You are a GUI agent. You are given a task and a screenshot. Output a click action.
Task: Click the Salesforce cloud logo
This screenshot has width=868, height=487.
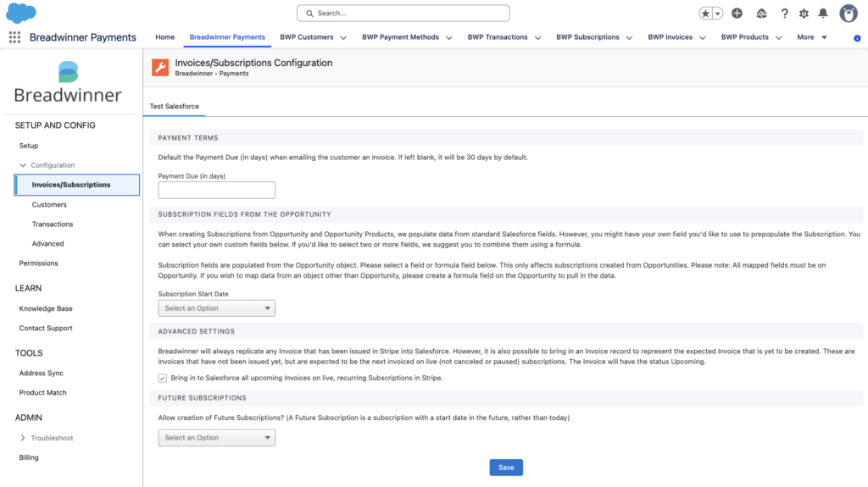point(21,13)
